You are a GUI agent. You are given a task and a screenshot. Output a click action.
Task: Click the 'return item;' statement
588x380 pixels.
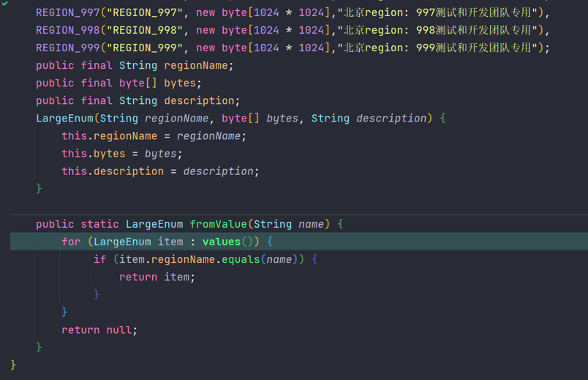pyautogui.click(x=157, y=277)
